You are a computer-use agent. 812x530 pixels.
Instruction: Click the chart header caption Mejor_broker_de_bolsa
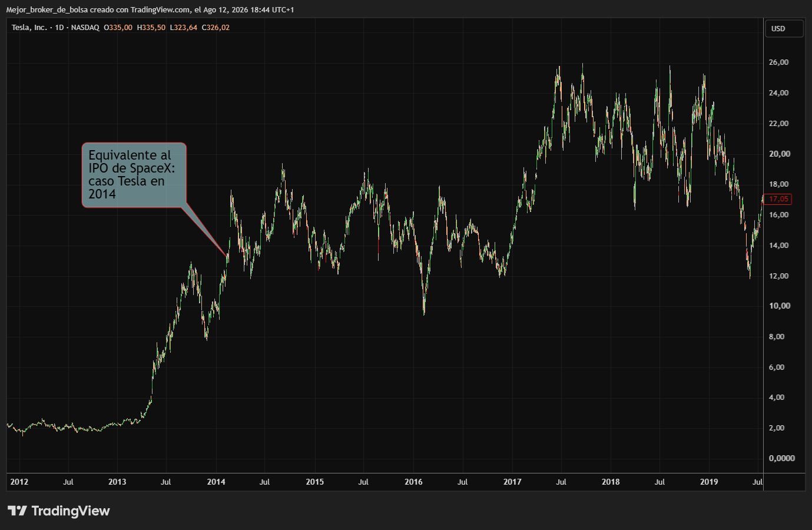pyautogui.click(x=47, y=9)
